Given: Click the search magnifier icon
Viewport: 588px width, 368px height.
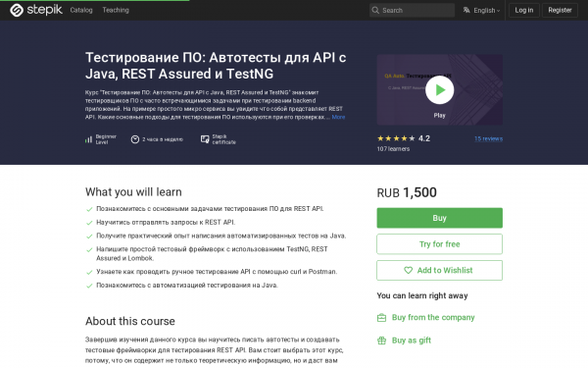Looking at the screenshot, I should coord(375,10).
